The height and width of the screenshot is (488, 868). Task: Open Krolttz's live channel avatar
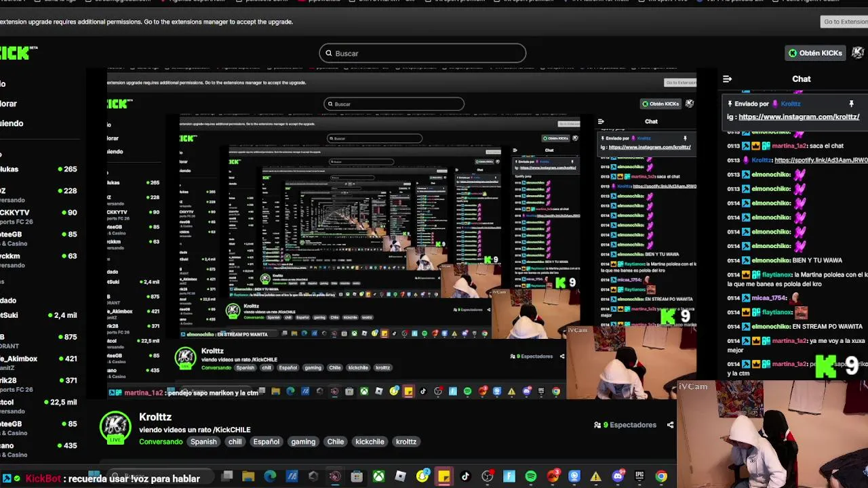point(115,428)
